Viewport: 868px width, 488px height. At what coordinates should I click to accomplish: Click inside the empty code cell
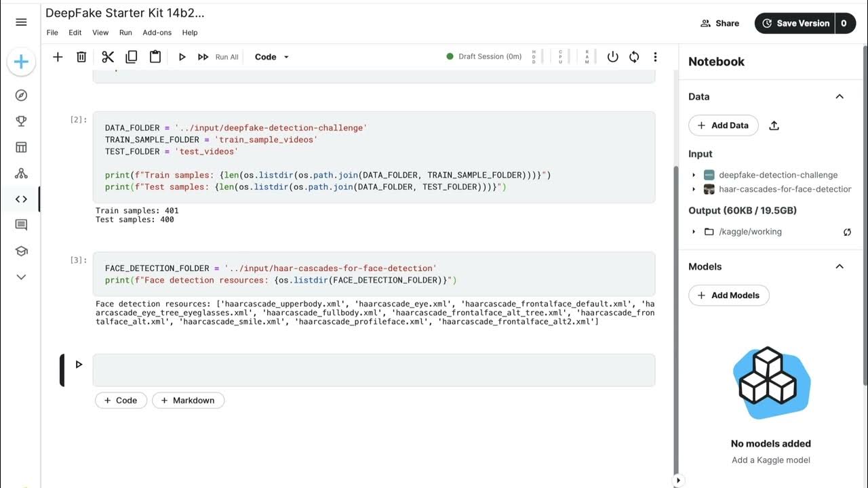374,370
